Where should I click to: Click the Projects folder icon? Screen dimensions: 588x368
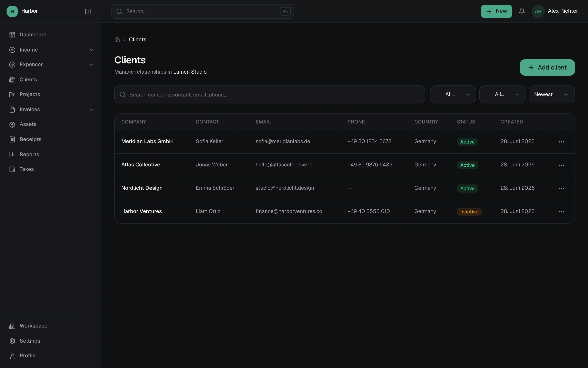coord(12,94)
